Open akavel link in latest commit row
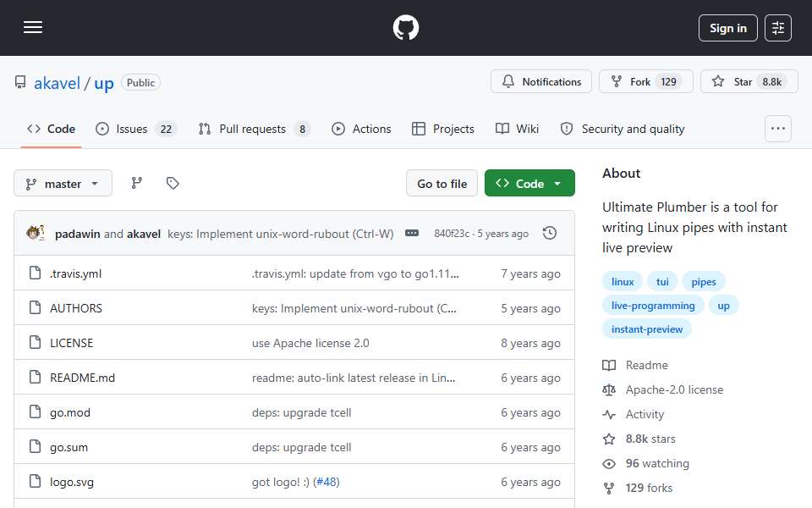 (x=144, y=235)
